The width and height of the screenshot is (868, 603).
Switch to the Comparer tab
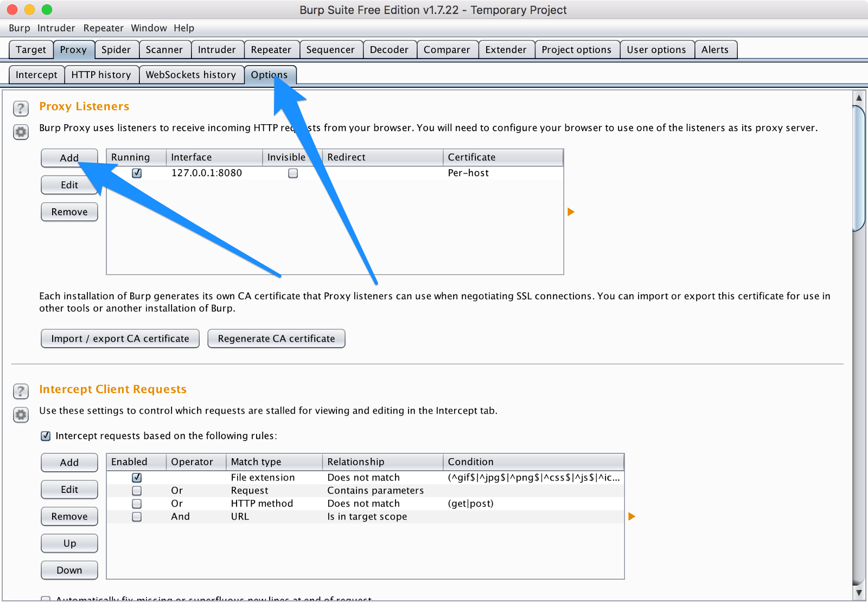[447, 49]
